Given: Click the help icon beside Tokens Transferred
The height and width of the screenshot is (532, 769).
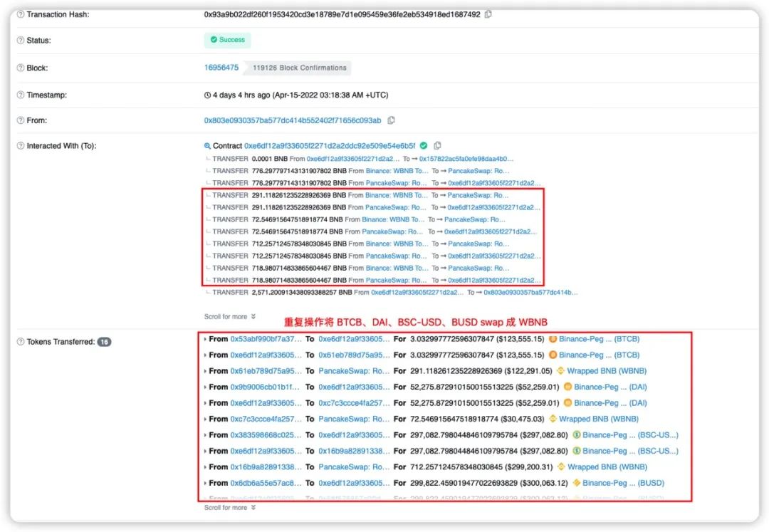Looking at the screenshot, I should pyautogui.click(x=21, y=342).
